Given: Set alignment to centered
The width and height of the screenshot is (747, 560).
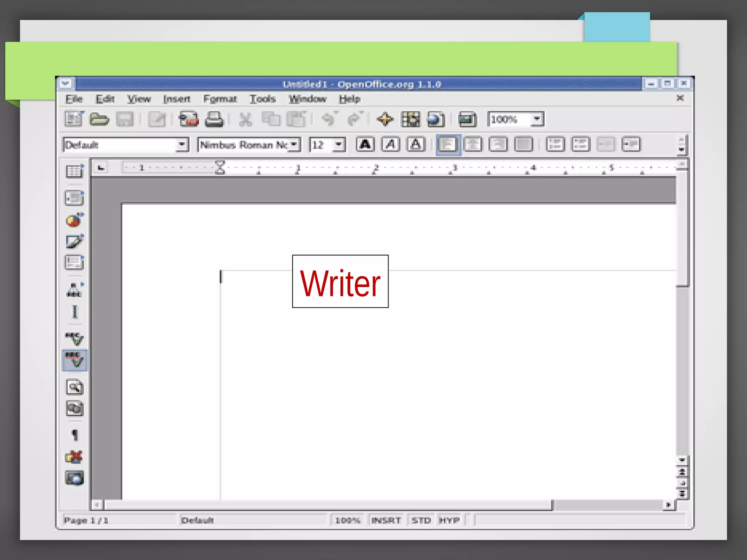Looking at the screenshot, I should pyautogui.click(x=473, y=145).
